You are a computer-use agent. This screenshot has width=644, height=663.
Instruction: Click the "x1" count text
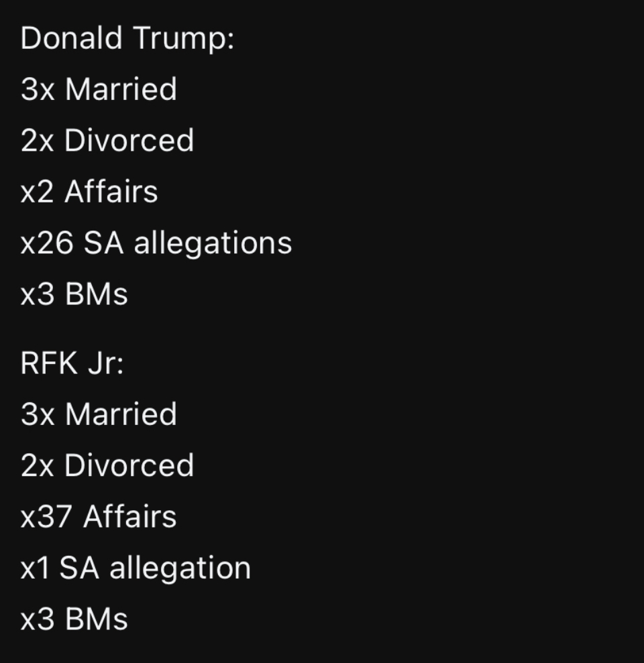point(35,568)
